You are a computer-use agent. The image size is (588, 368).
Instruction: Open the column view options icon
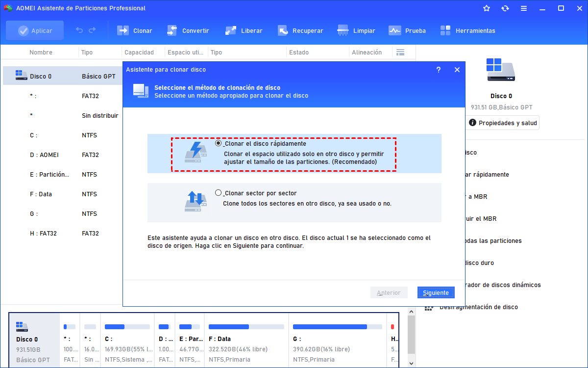click(400, 52)
